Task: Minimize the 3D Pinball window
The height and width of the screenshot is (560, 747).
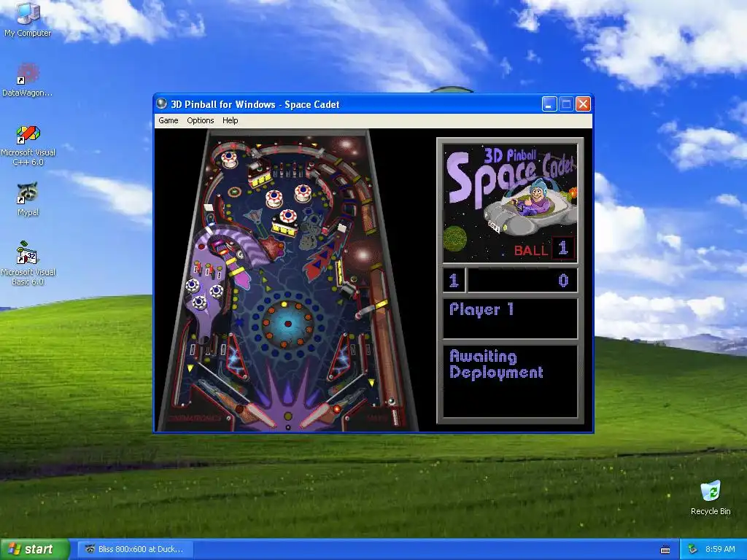Action: tap(549, 104)
